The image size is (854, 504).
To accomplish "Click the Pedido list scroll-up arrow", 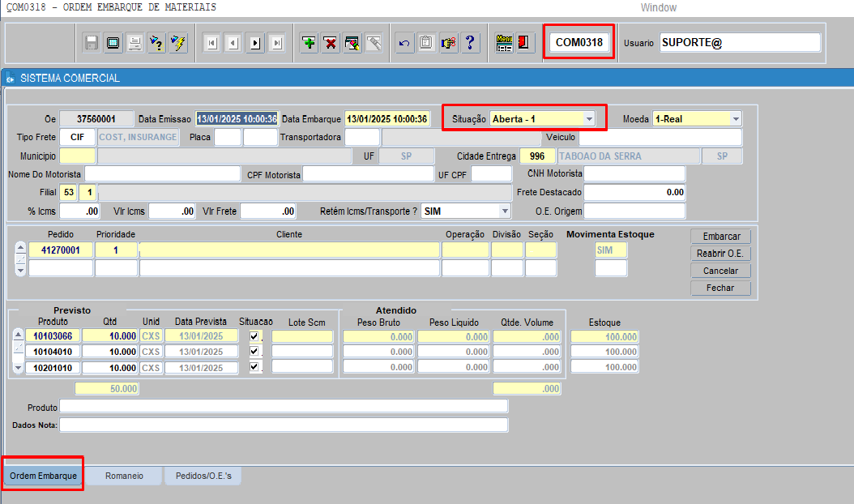I will click(x=20, y=247).
